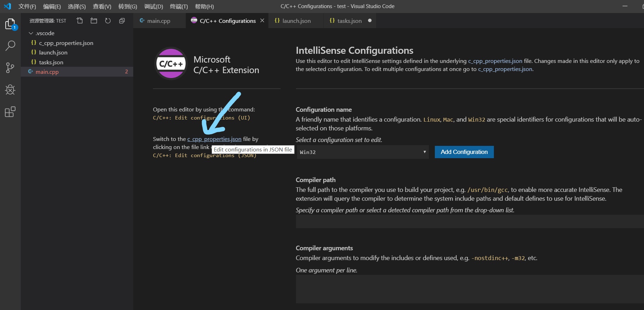The width and height of the screenshot is (644, 310).
Task: Click the Compiler path input field
Action: click(470, 221)
